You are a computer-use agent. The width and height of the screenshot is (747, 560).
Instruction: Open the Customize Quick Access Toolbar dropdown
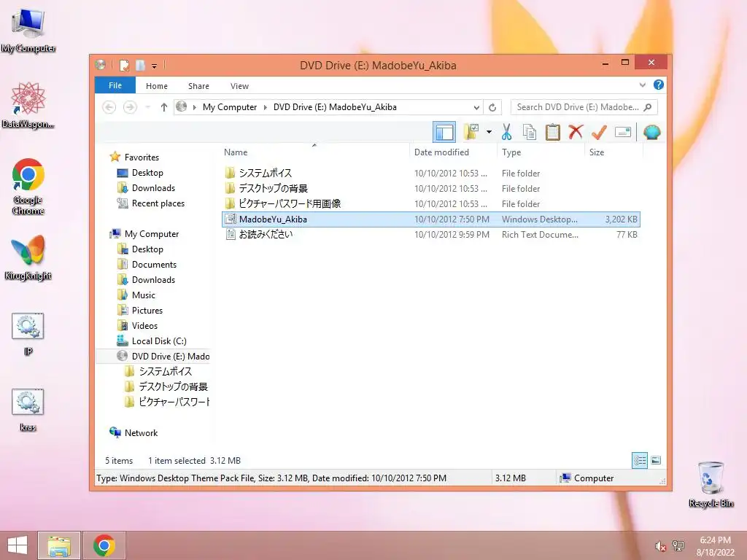pyautogui.click(x=155, y=66)
